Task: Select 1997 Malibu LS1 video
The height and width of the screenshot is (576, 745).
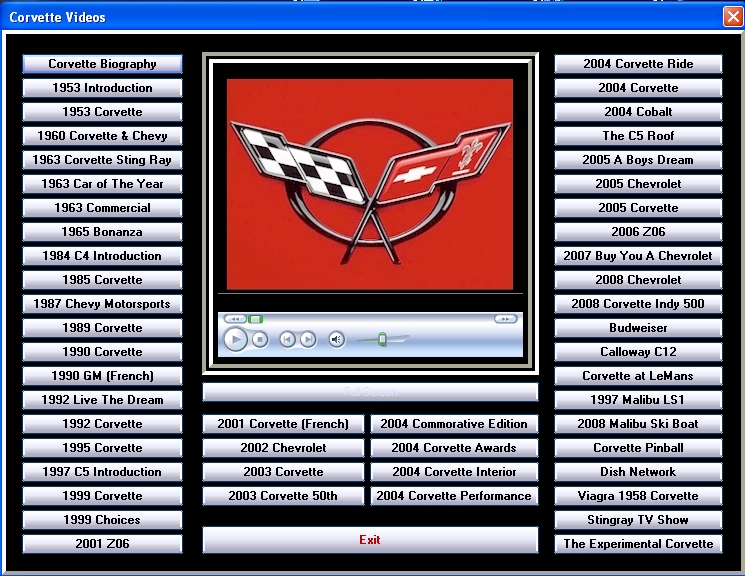Action: pos(638,400)
